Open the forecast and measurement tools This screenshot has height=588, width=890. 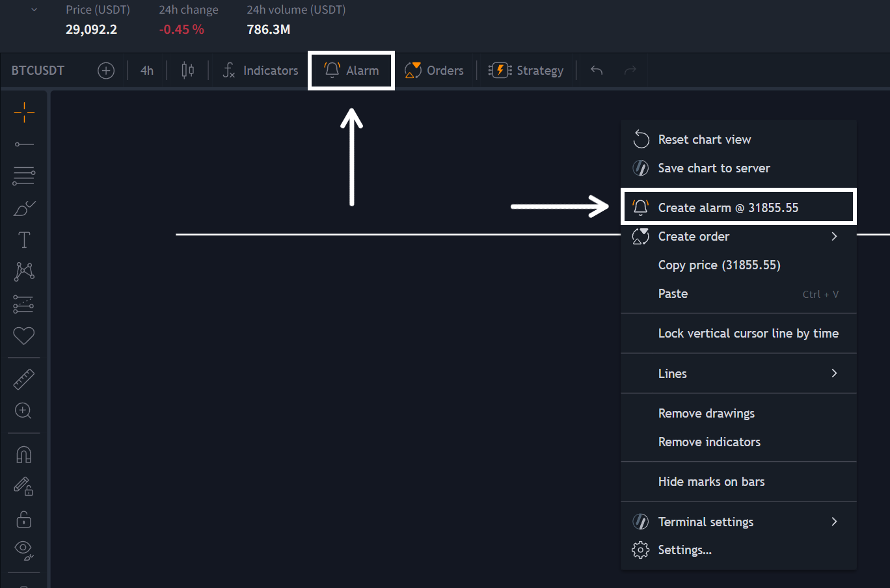(24, 304)
